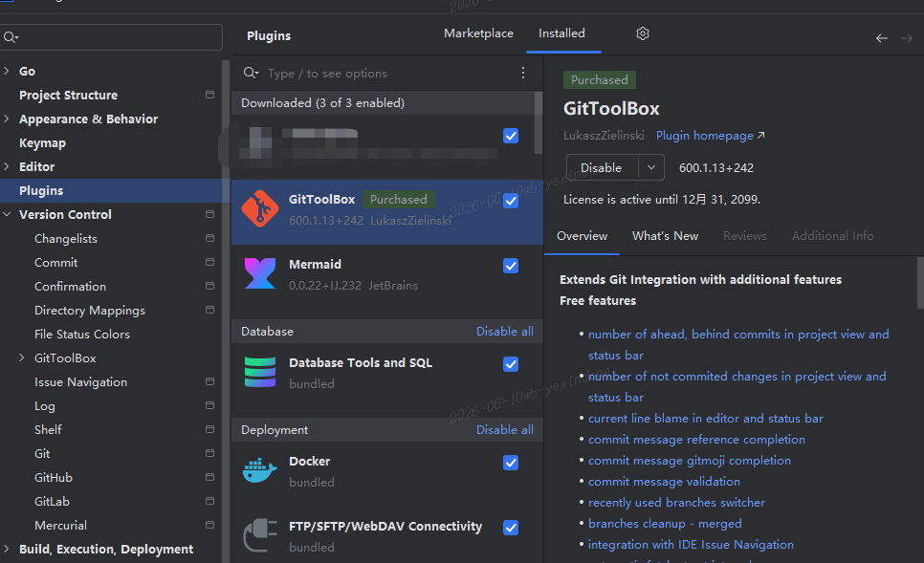Viewport: 924px width, 563px height.
Task: Click the Docker whale icon
Action: pos(260,470)
